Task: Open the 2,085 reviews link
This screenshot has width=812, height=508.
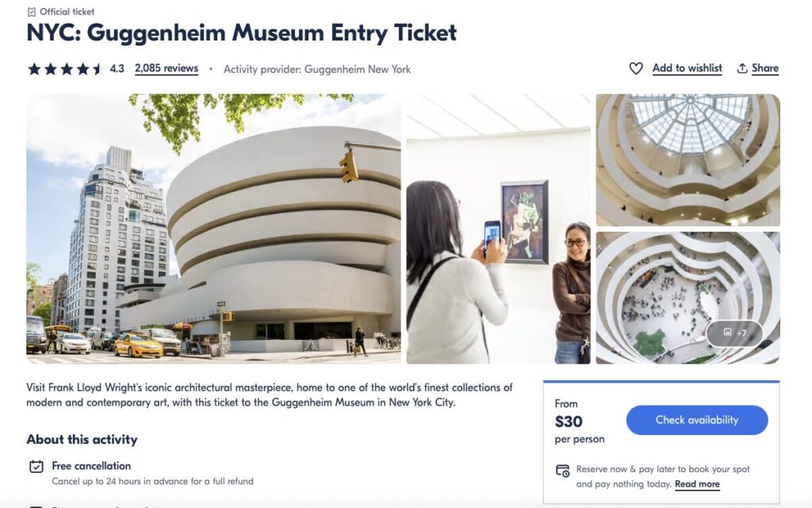Action: tap(167, 68)
